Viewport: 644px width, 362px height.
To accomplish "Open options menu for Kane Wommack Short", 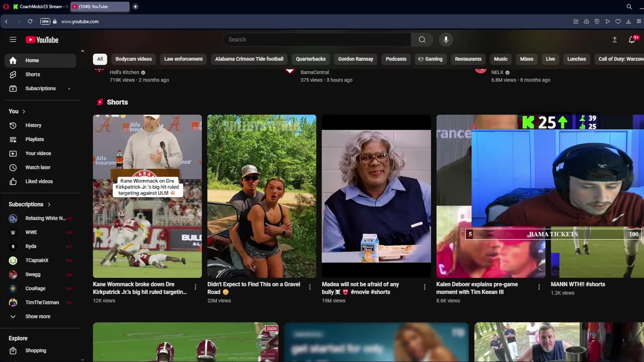I will point(196,287).
